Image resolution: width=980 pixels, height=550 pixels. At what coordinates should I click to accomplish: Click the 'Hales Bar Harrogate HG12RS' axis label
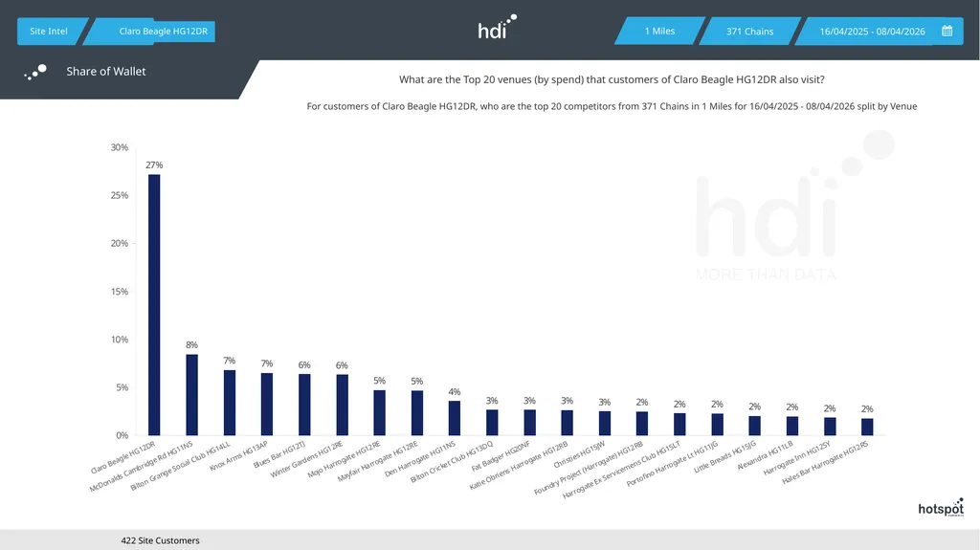tap(826, 463)
